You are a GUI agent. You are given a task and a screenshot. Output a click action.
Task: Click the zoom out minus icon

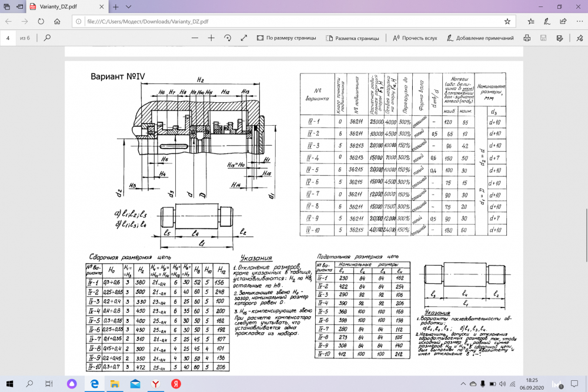pyautogui.click(x=195, y=38)
